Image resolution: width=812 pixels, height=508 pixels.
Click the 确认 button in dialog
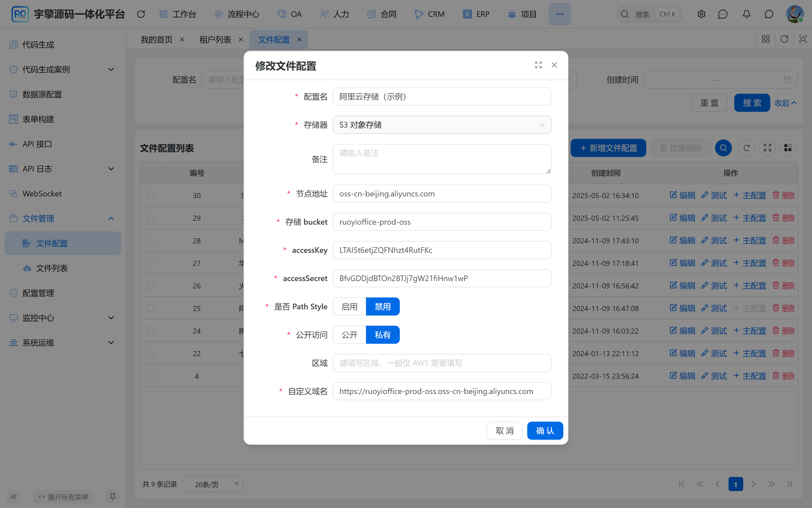click(545, 430)
